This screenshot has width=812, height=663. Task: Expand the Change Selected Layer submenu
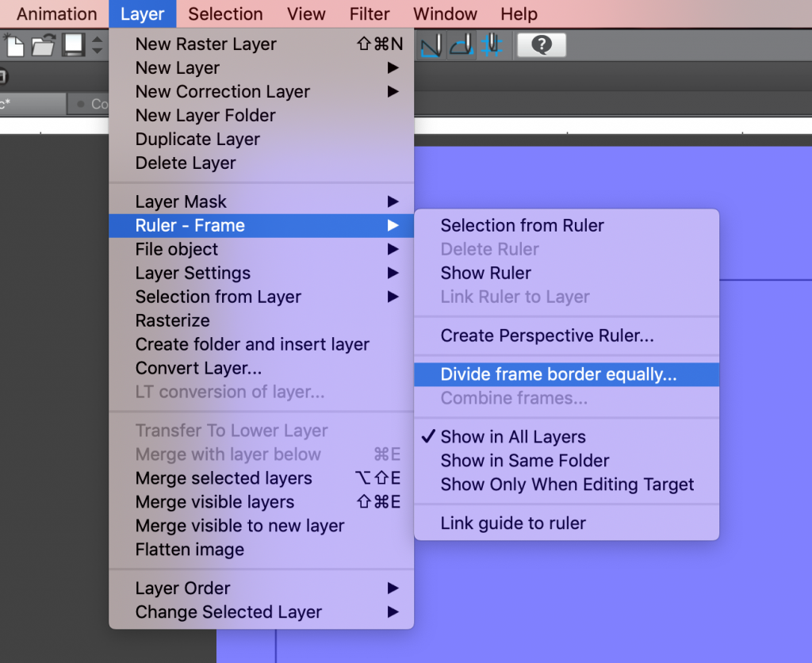point(262,612)
